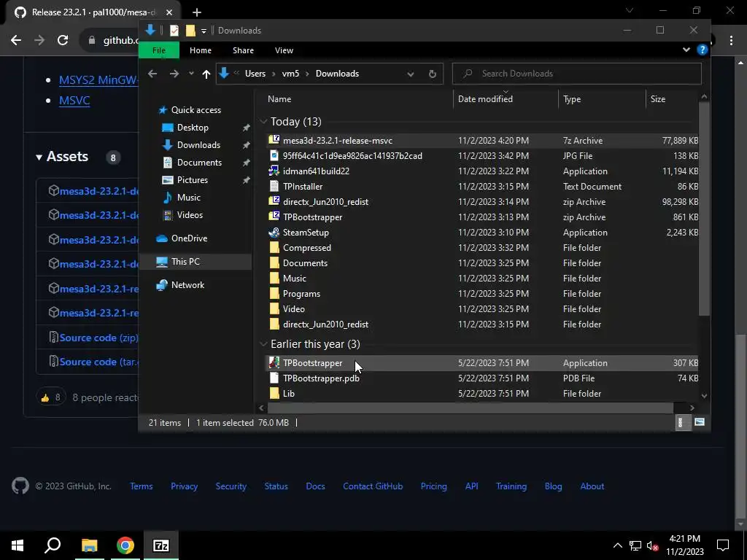Click vm5 in the address path
This screenshot has width=747, height=560.
[290, 74]
